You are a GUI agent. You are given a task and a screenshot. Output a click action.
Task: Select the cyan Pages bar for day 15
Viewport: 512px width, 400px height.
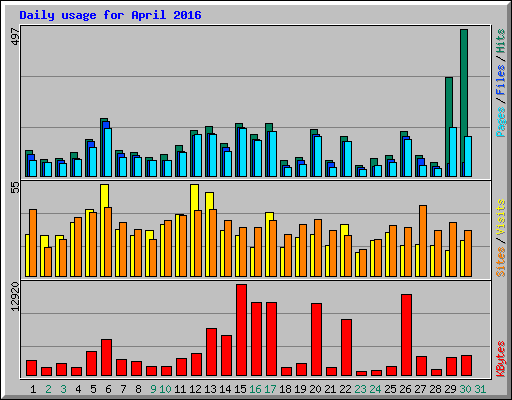[x=243, y=152]
